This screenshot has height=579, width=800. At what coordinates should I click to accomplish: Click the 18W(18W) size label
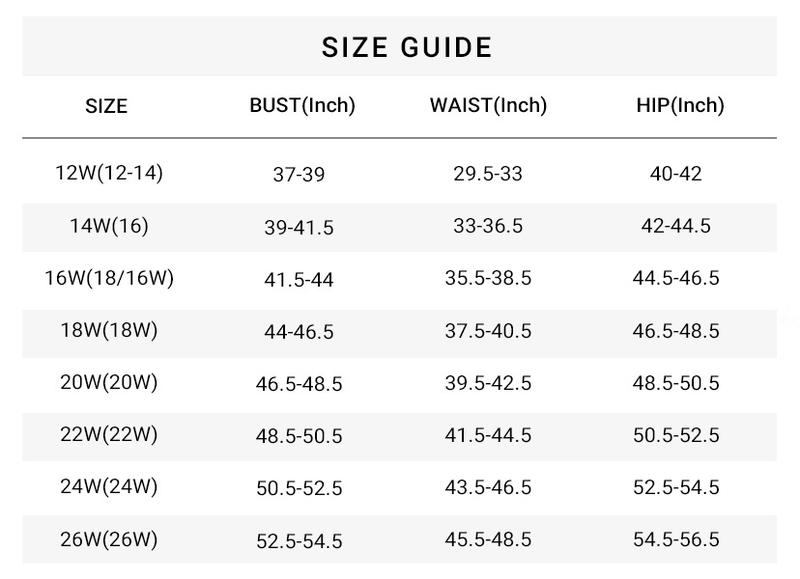109,330
